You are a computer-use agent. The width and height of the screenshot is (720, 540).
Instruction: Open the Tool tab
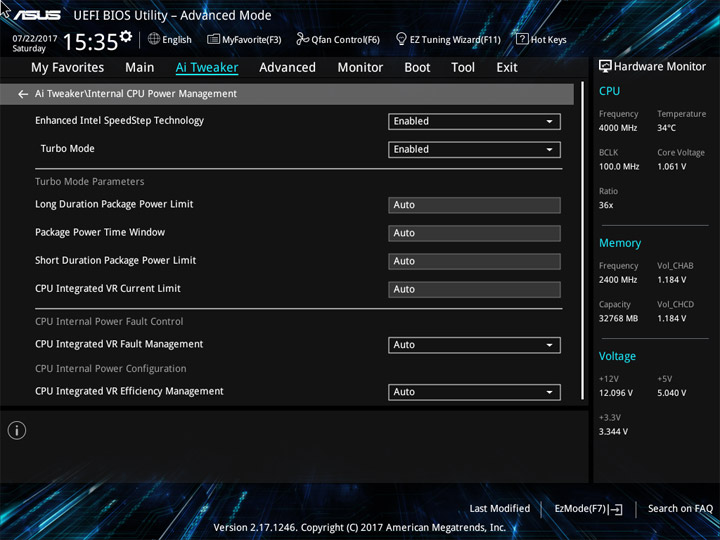click(x=463, y=68)
